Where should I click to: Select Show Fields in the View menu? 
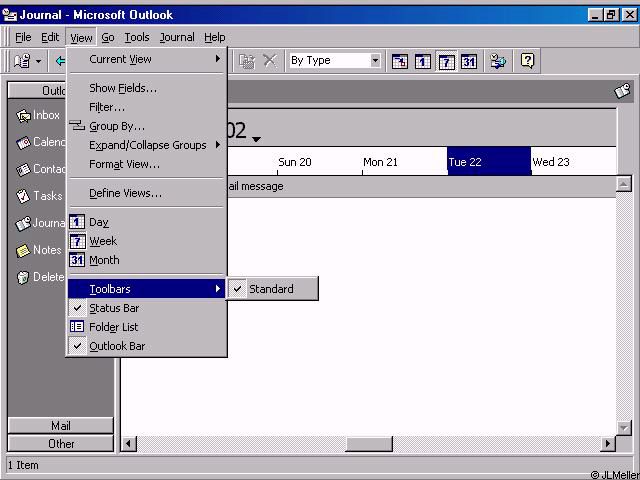point(147,88)
